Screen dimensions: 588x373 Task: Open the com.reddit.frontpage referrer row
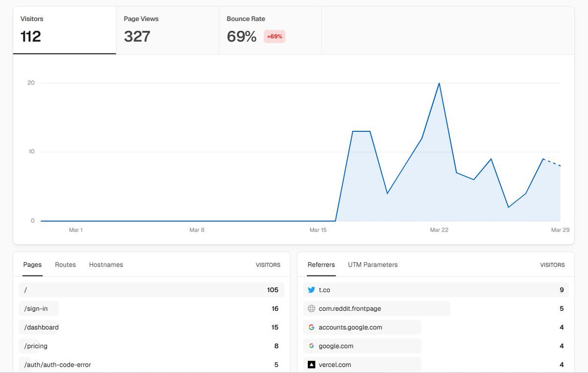(436, 308)
